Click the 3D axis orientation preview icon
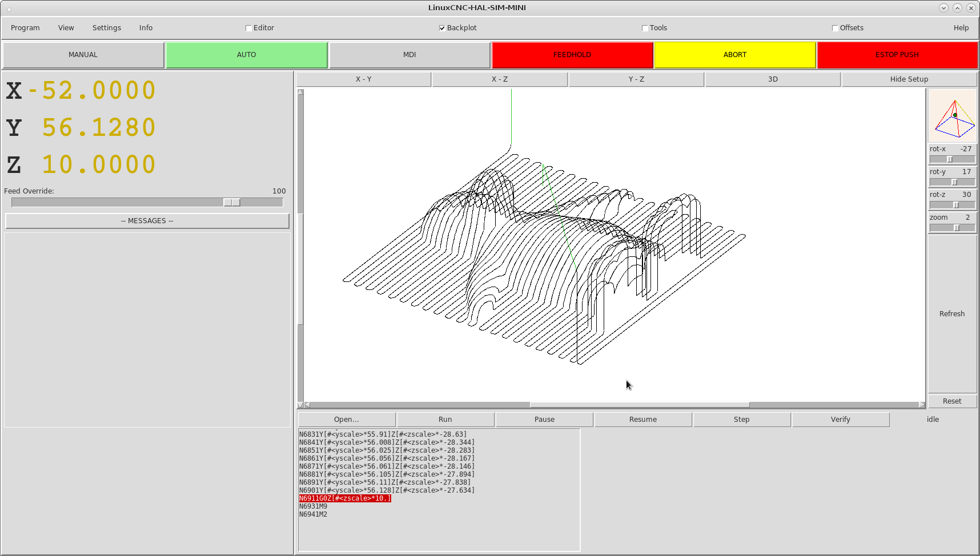Image resolution: width=980 pixels, height=556 pixels. (952, 116)
